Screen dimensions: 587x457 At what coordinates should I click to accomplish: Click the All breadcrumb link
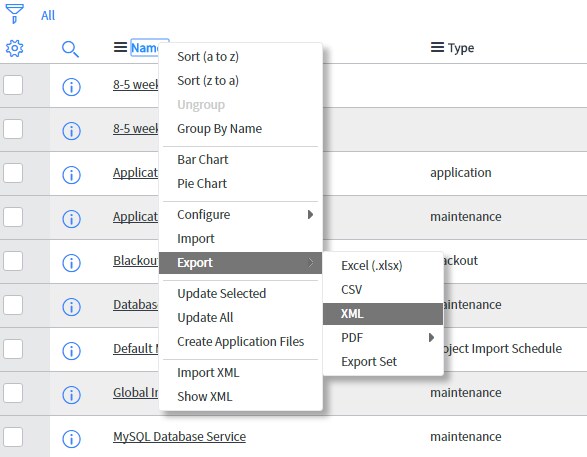click(48, 16)
